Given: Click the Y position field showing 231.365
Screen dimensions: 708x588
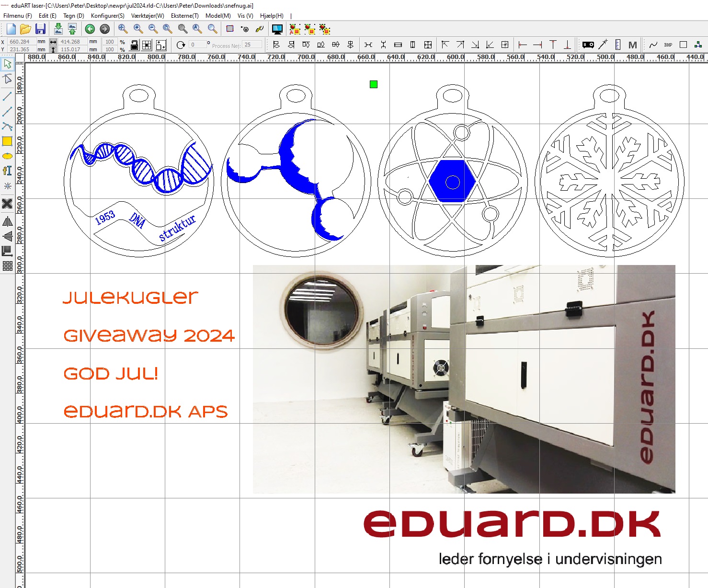Looking at the screenshot, I should point(22,49).
